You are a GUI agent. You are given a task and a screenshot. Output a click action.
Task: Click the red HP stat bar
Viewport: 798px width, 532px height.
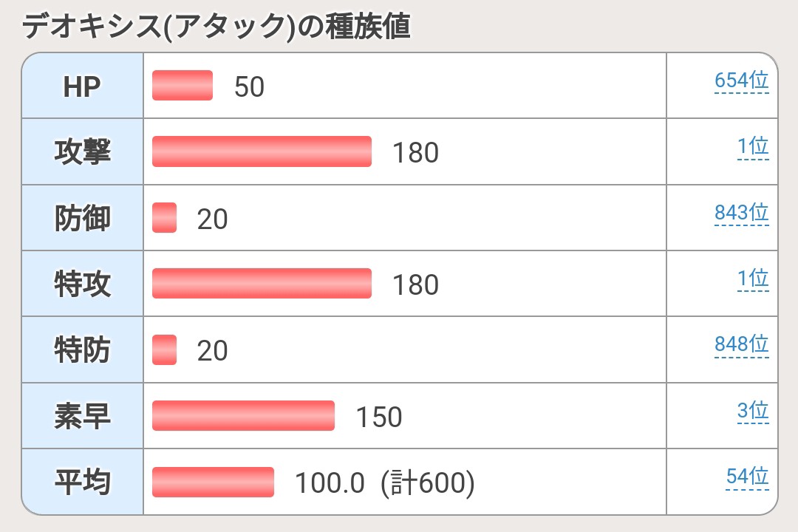[183, 86]
